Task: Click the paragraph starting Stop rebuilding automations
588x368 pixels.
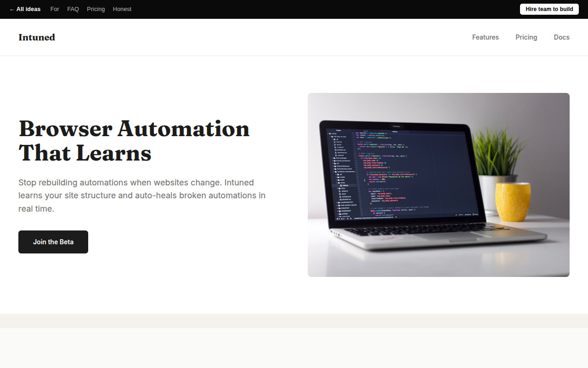Action: pos(142,195)
